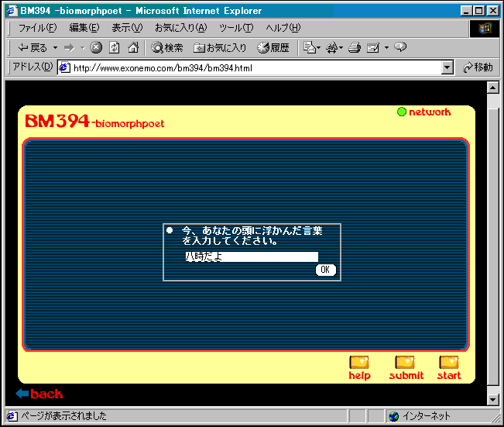
Task: Open the back button history dropdown arrow
Action: pos(55,48)
